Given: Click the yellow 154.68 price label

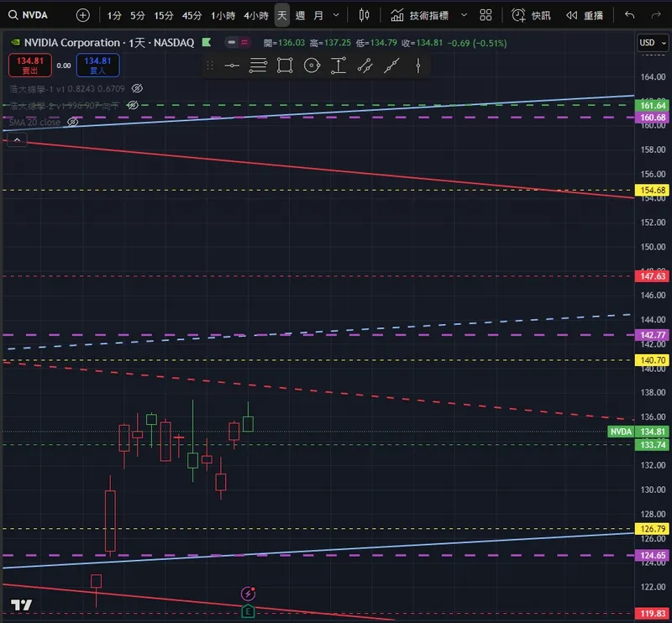Looking at the screenshot, I should pos(653,190).
